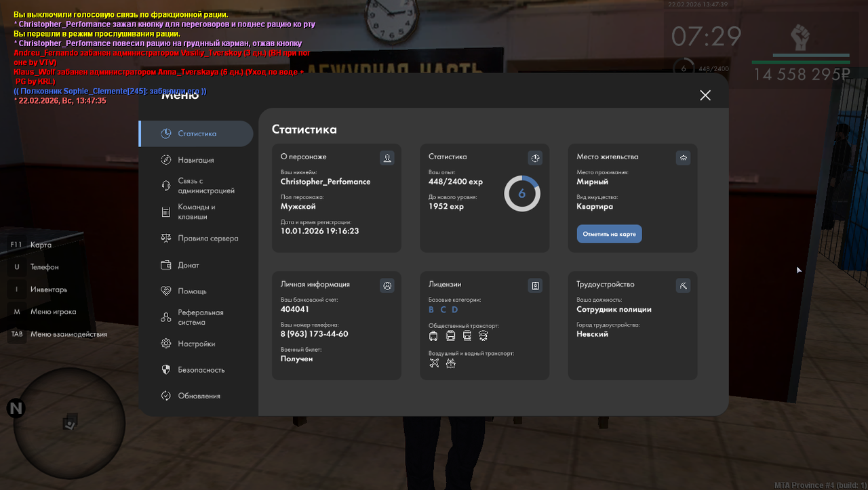This screenshot has height=490, width=868.
Task: Click the wallet icon beside Донат
Action: 165,265
